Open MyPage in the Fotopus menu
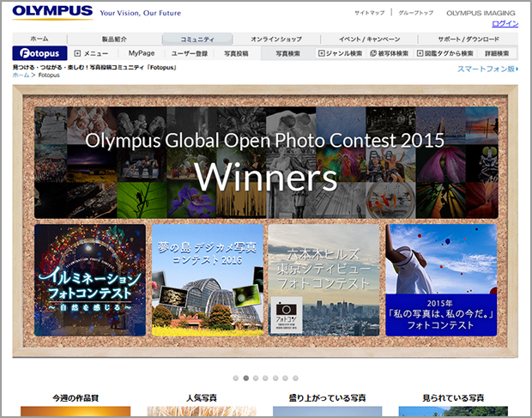532x418 pixels. (142, 53)
